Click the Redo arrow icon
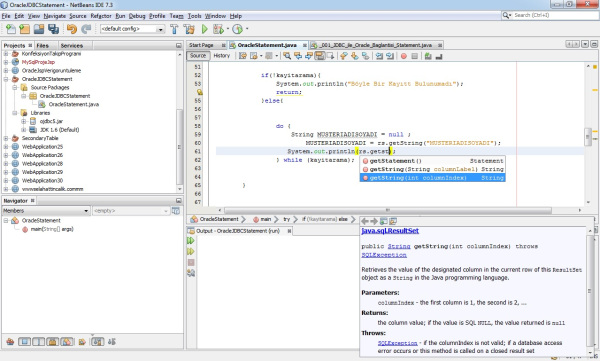The width and height of the screenshot is (600, 361). click(86, 29)
